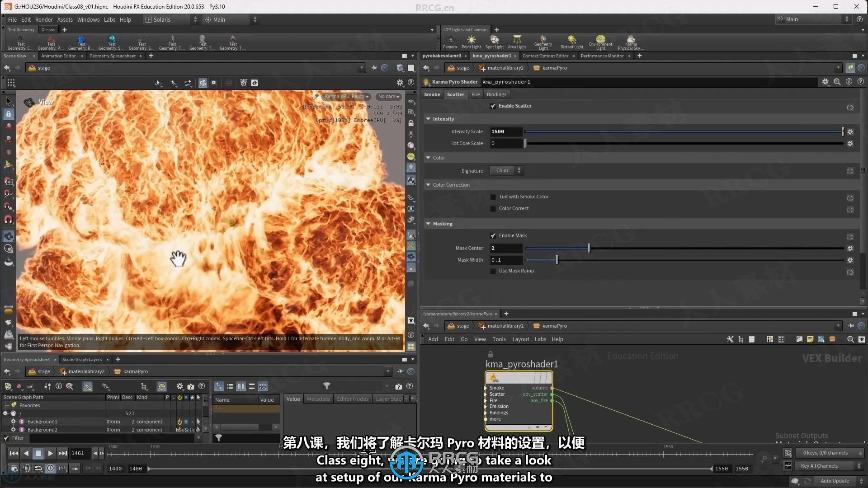The height and width of the screenshot is (488, 868).
Task: Add a Distant Light from the shelf
Action: 572,42
